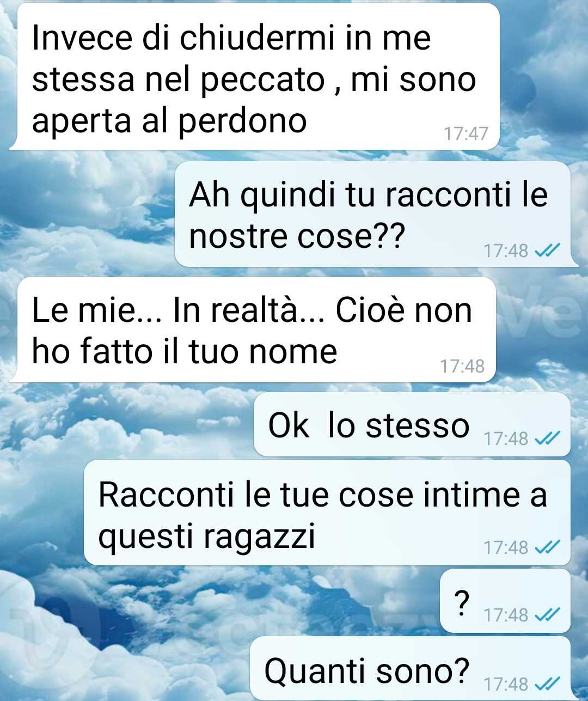Tap the 17:48 time under "questi ragazzi"
The width and height of the screenshot is (588, 701).
click(x=506, y=547)
